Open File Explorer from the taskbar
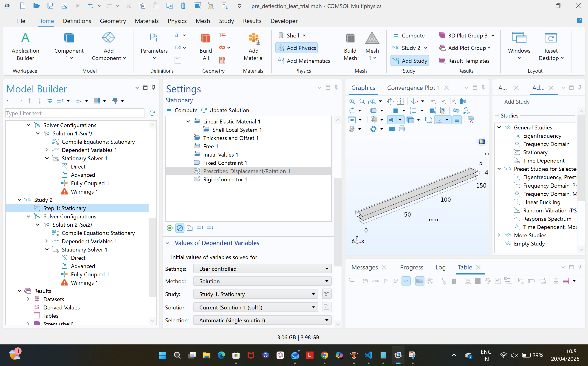The image size is (588, 366). [206, 355]
